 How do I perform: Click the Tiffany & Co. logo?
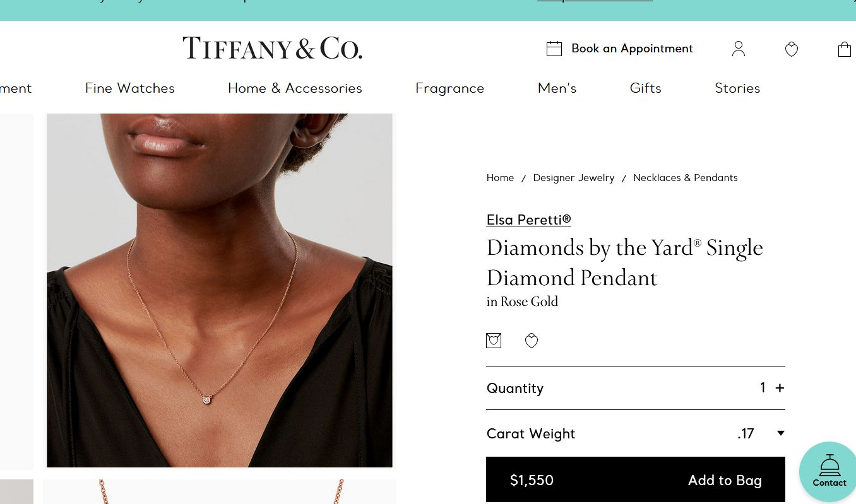273,49
